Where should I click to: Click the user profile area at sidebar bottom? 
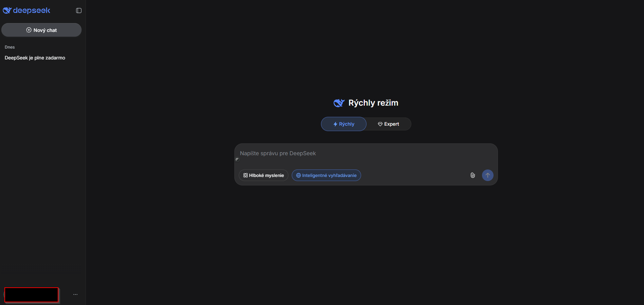click(x=31, y=294)
